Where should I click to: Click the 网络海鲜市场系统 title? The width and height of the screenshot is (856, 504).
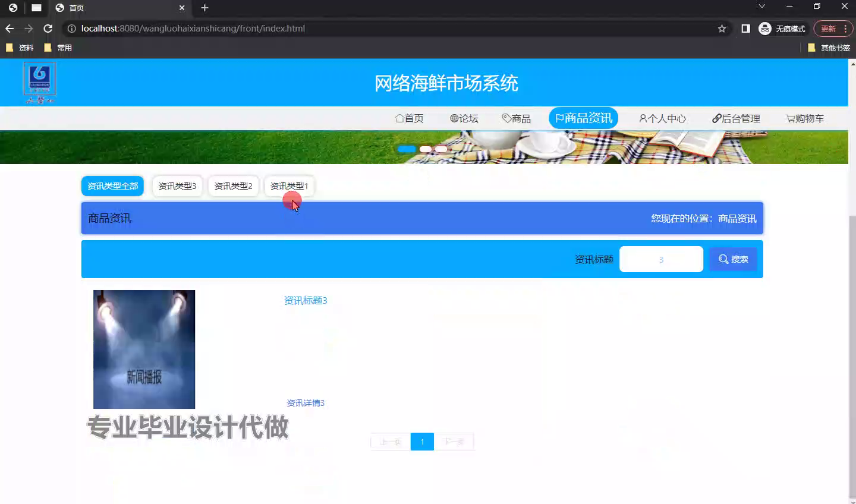446,83
